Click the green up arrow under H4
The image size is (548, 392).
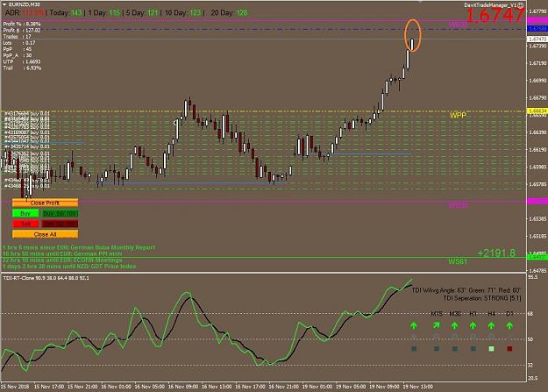tap(491, 325)
